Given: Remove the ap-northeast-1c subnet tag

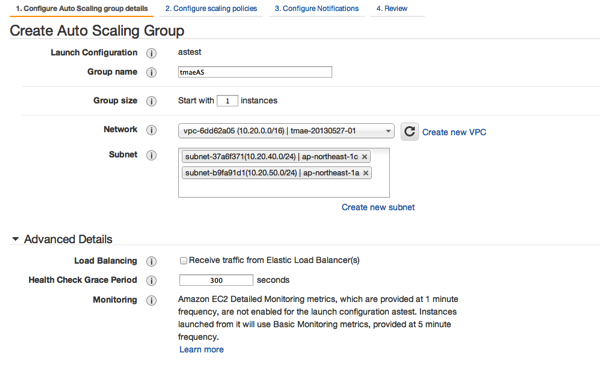Looking at the screenshot, I should [365, 157].
